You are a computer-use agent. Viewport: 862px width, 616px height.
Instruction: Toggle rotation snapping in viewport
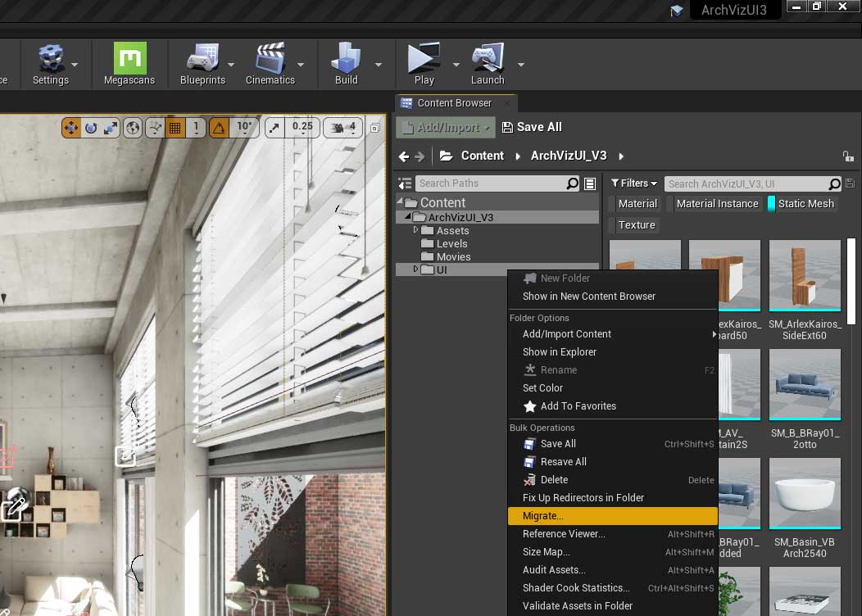click(x=219, y=128)
